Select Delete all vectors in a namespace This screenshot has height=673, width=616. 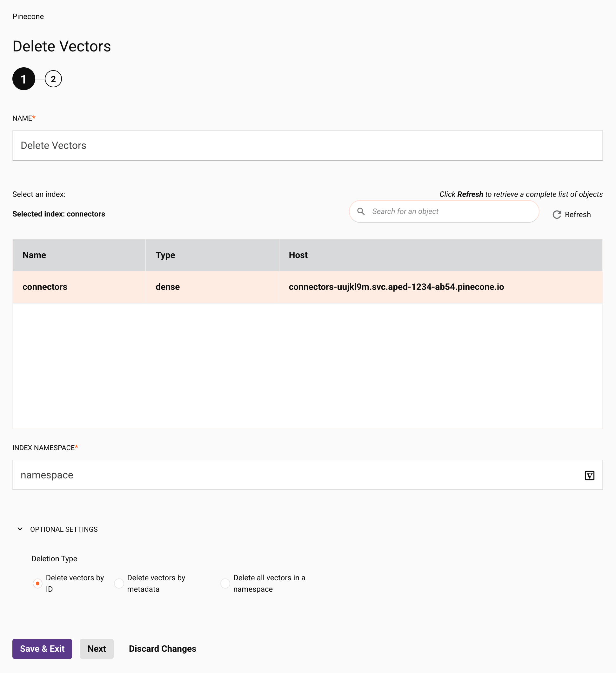225,583
